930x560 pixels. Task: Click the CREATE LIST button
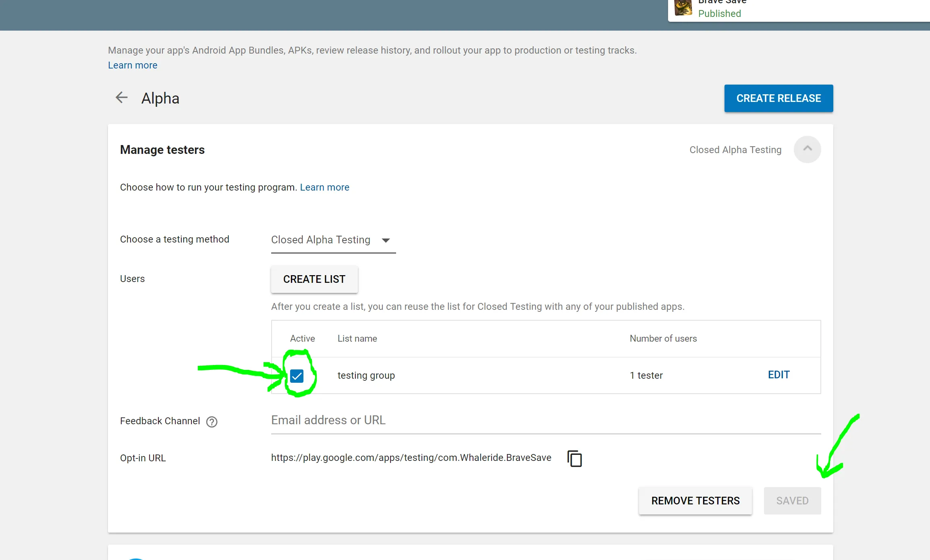314,279
